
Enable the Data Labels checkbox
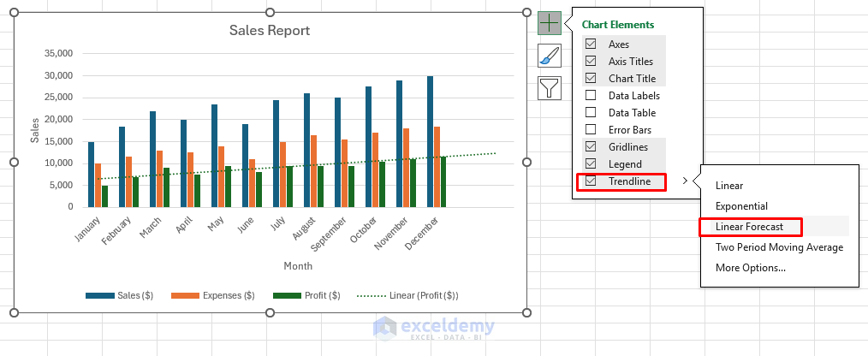point(591,95)
